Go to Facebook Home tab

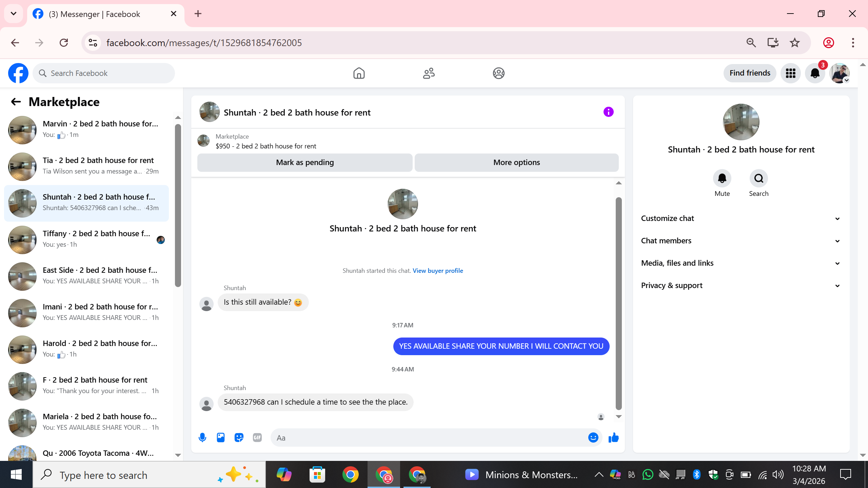coord(359,73)
